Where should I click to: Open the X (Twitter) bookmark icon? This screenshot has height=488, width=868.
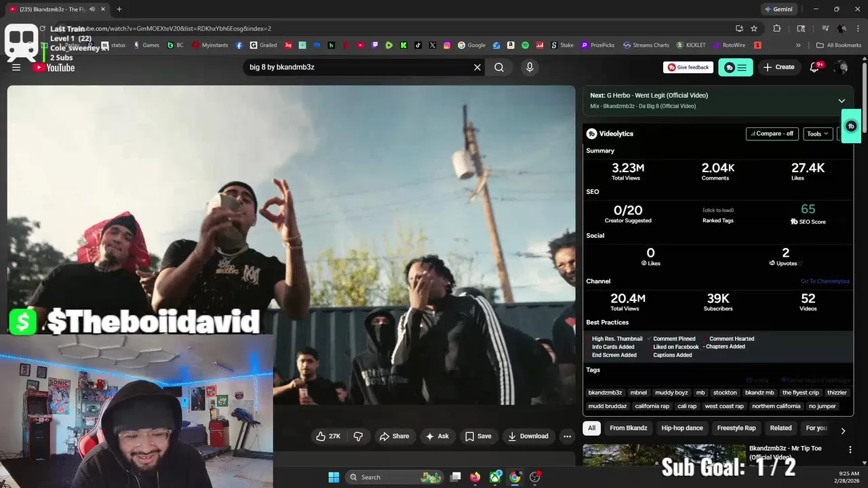pyautogui.click(x=433, y=45)
